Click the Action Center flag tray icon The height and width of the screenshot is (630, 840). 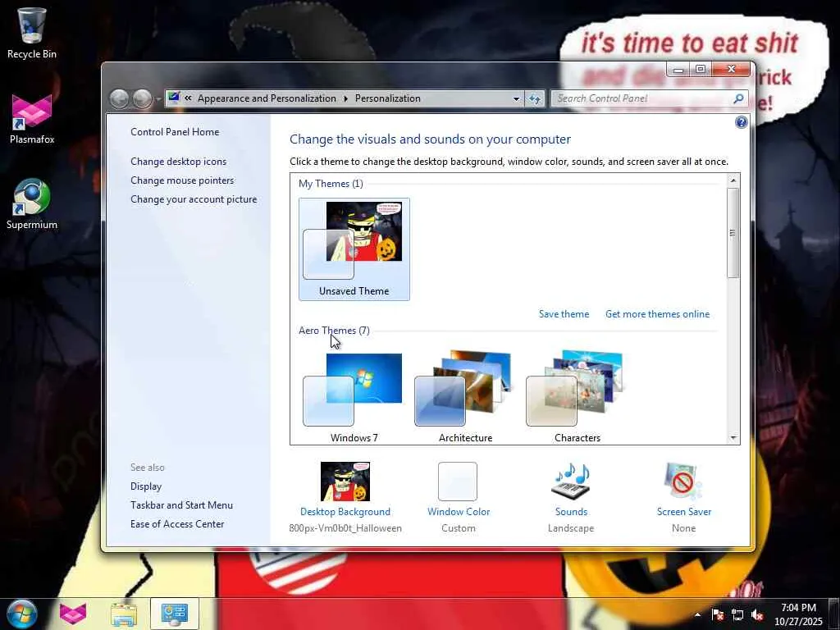click(x=717, y=614)
